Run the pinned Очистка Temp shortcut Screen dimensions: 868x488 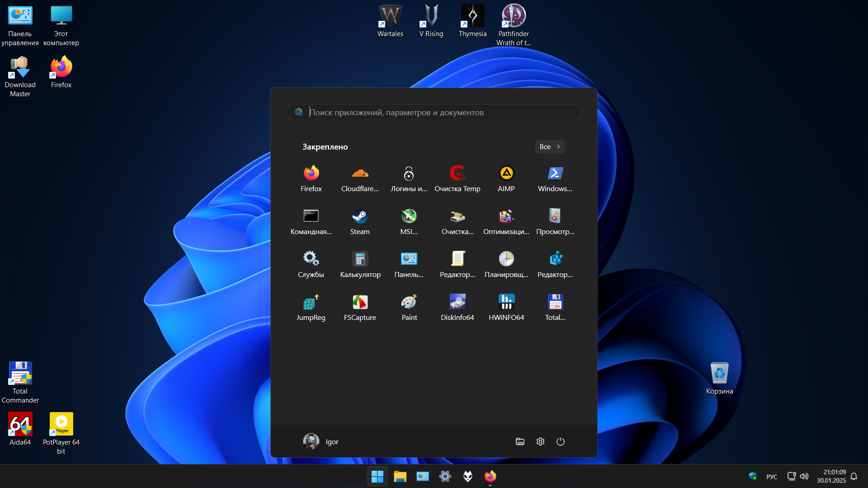coord(458,179)
